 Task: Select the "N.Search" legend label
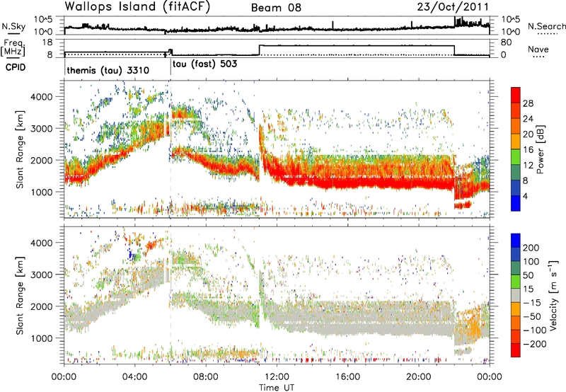coord(546,26)
